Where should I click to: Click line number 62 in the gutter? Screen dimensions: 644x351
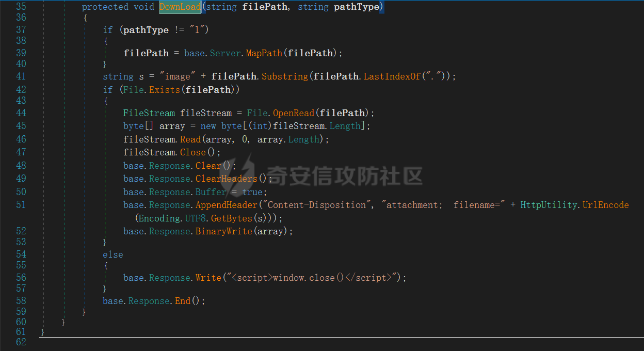pos(21,342)
